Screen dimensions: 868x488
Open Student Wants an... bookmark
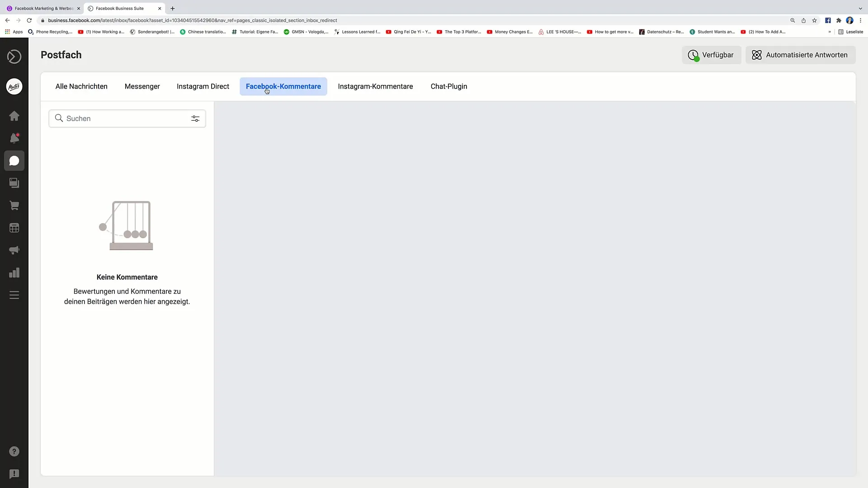pos(712,32)
